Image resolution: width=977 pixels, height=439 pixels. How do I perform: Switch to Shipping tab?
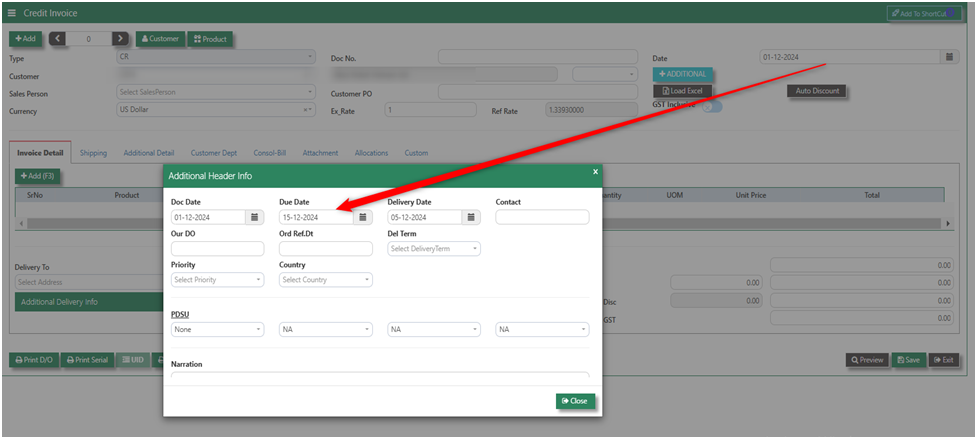[x=93, y=153]
